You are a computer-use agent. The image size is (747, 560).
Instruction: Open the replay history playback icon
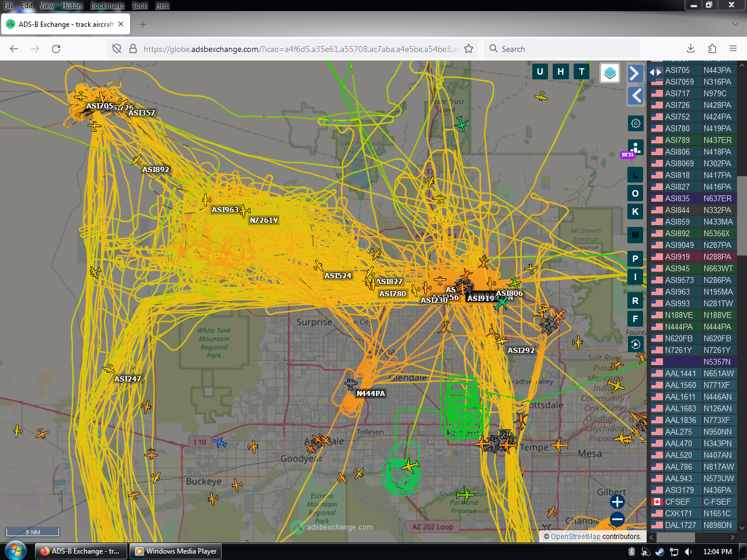tap(636, 344)
